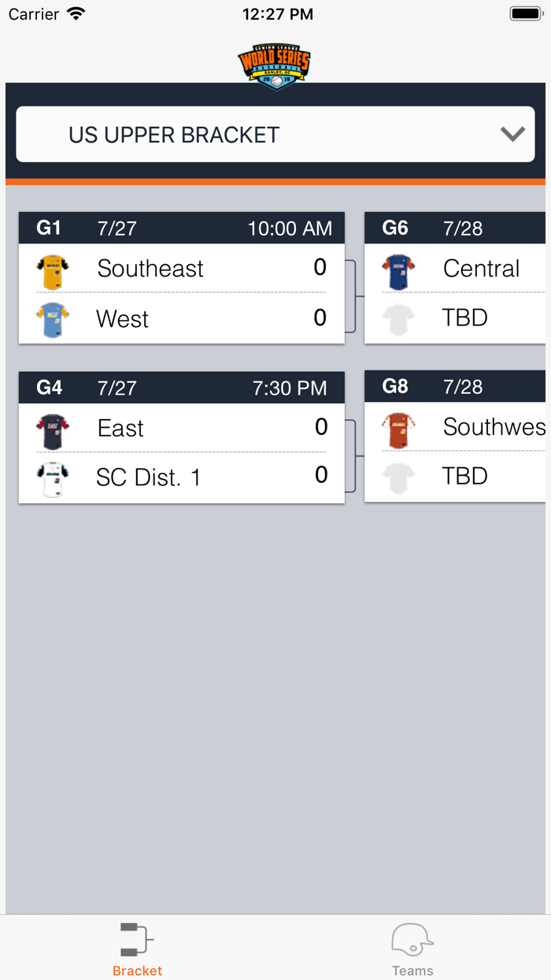This screenshot has height=980, width=551.
Task: Switch to the Teams tab
Action: 412,950
